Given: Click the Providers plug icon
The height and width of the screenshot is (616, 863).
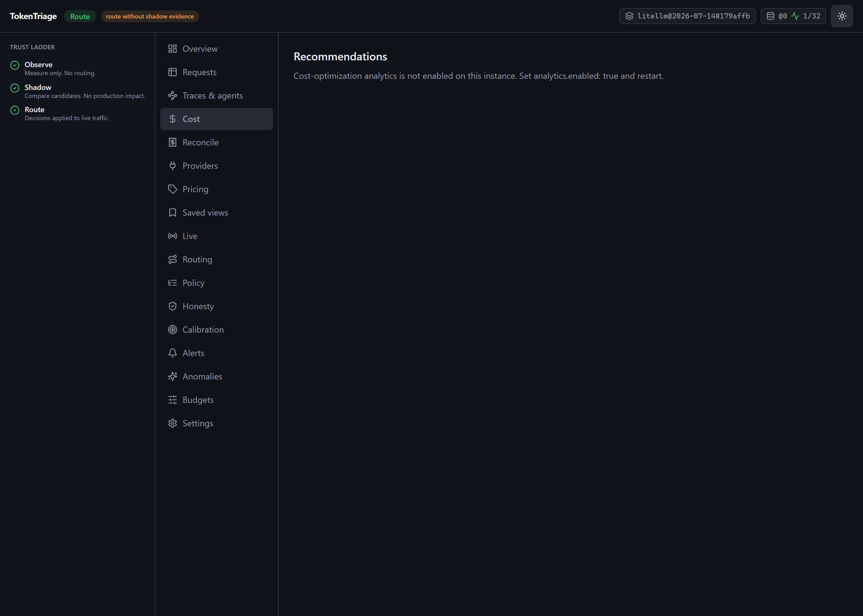Looking at the screenshot, I should point(172,166).
